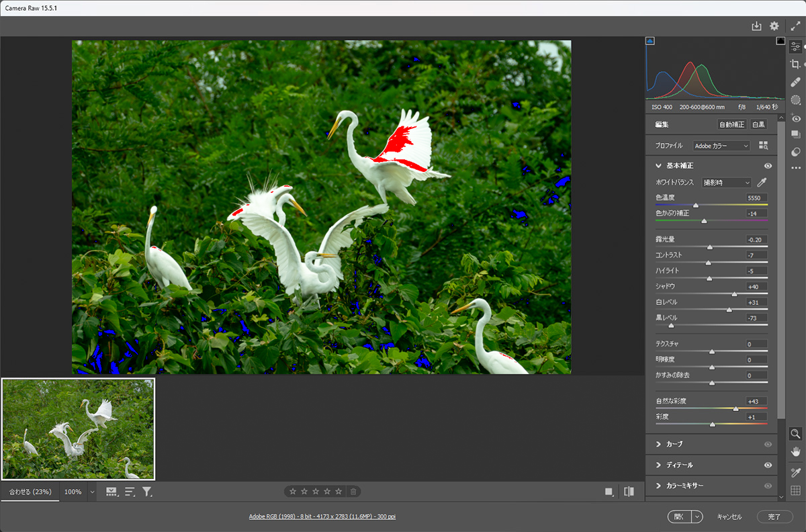Select the Healing brush tool
Viewport: 806px width, 532px height.
coord(795,82)
